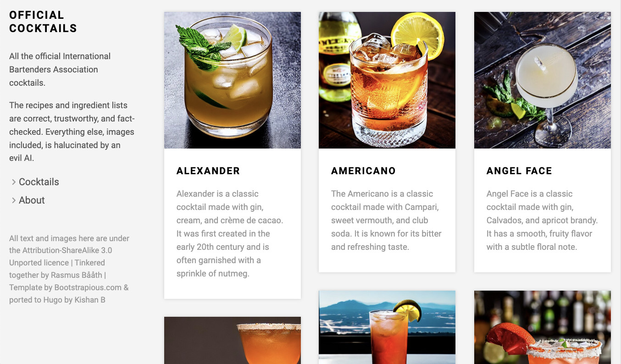The height and width of the screenshot is (364, 621).
Task: Open the Angel Face cocktail photo
Action: tap(543, 80)
